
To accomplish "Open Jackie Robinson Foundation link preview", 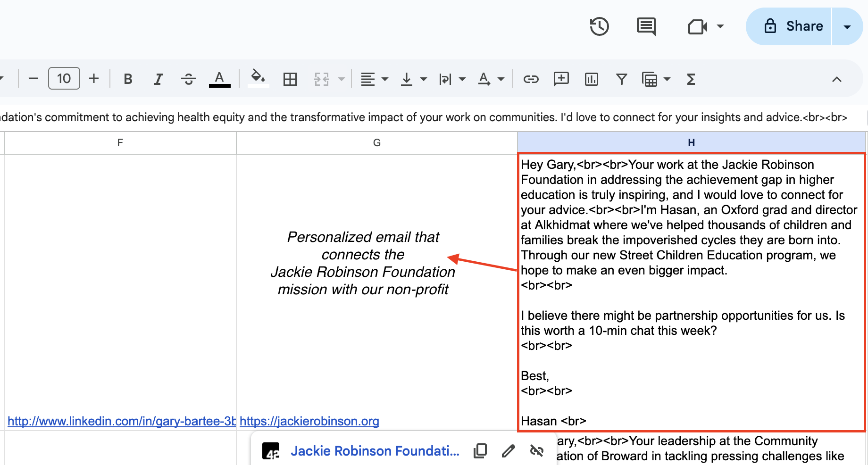I will click(x=375, y=451).
